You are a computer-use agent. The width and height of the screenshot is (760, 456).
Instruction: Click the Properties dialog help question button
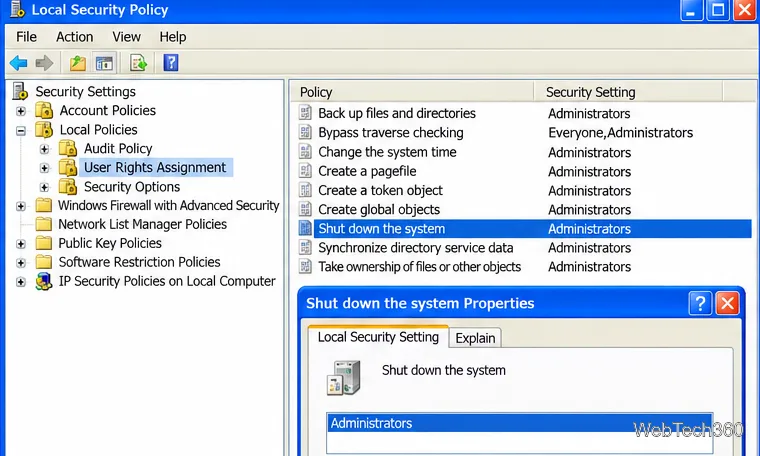[700, 303]
